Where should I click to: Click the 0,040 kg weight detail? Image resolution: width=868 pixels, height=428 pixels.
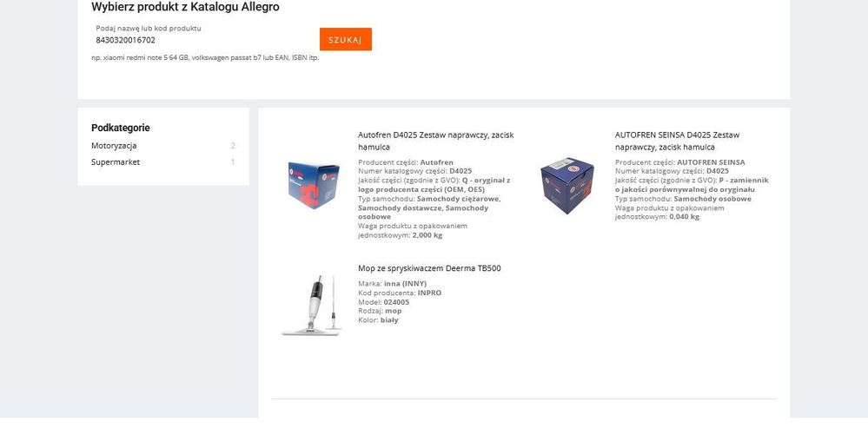tap(684, 217)
